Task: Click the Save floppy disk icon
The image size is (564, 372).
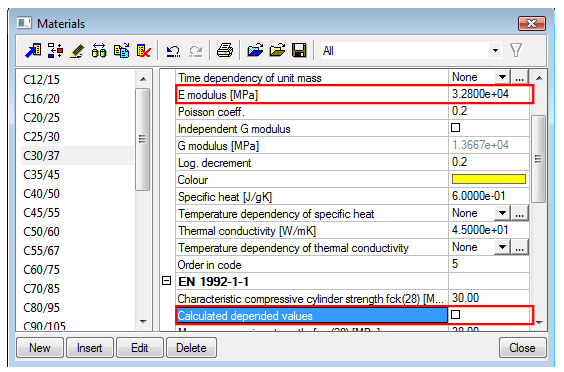Action: point(299,50)
